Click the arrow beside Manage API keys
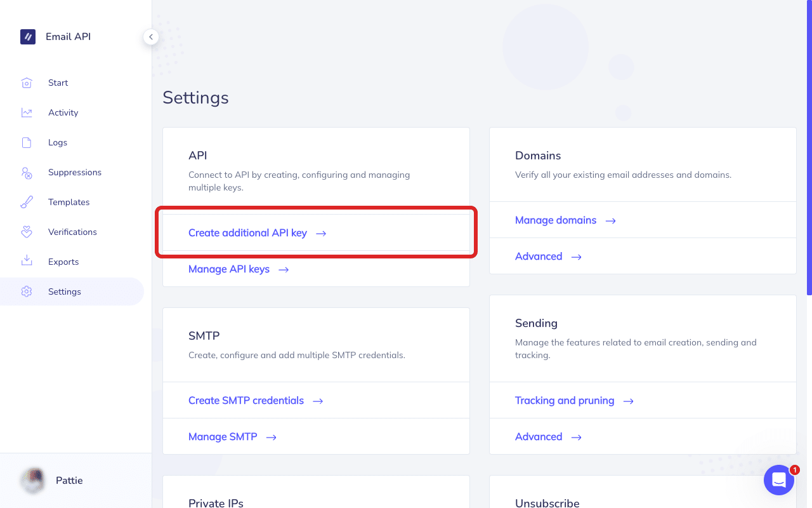Viewport: 812px width, 508px height. (284, 270)
